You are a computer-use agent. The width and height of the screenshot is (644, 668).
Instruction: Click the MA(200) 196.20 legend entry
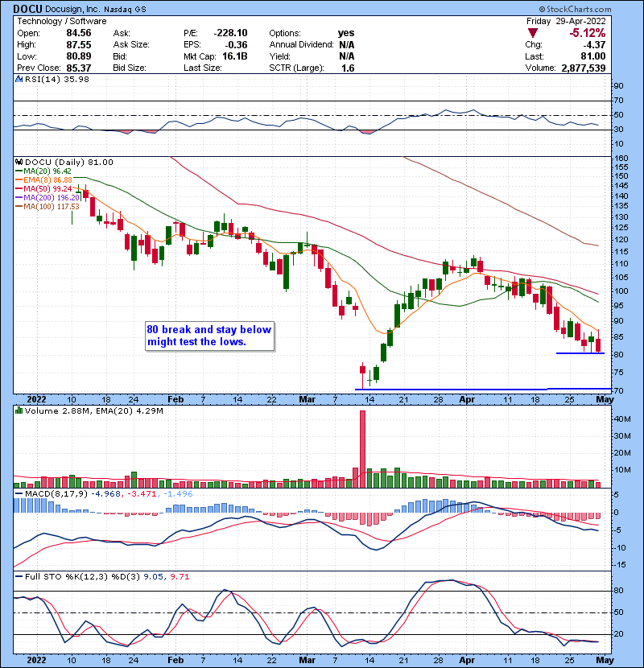[47, 198]
